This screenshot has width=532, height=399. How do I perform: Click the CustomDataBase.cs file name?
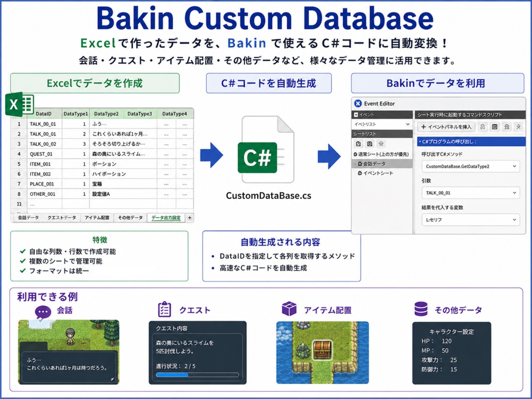[x=269, y=195]
